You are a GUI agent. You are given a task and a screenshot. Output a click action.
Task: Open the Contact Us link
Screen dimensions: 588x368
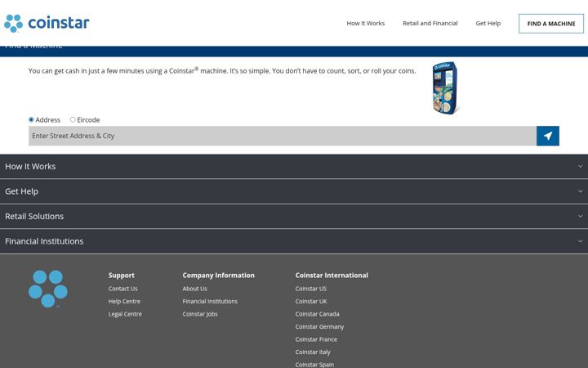click(x=123, y=289)
